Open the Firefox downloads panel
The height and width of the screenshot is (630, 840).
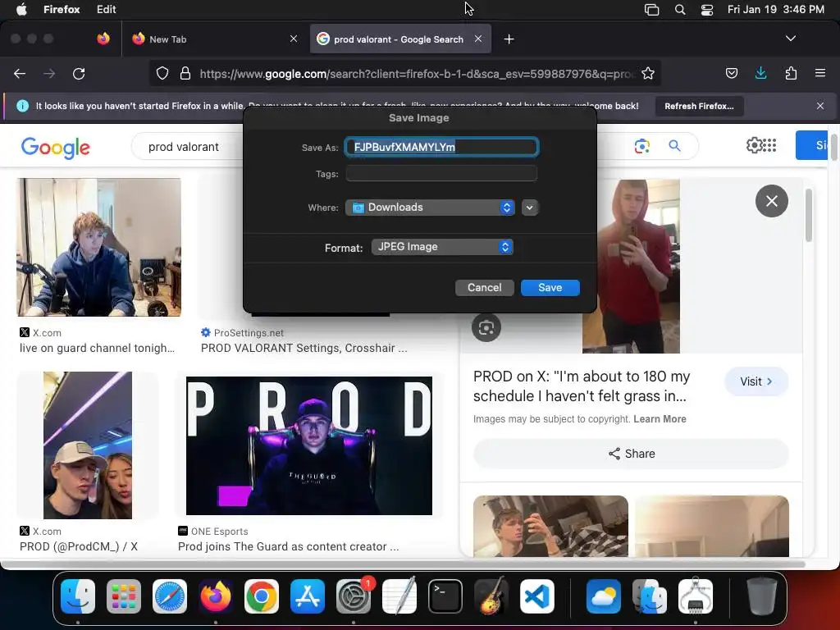tap(760, 73)
